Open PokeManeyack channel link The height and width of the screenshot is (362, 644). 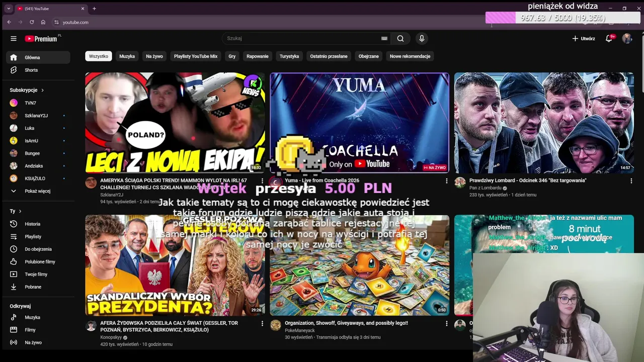299,330
